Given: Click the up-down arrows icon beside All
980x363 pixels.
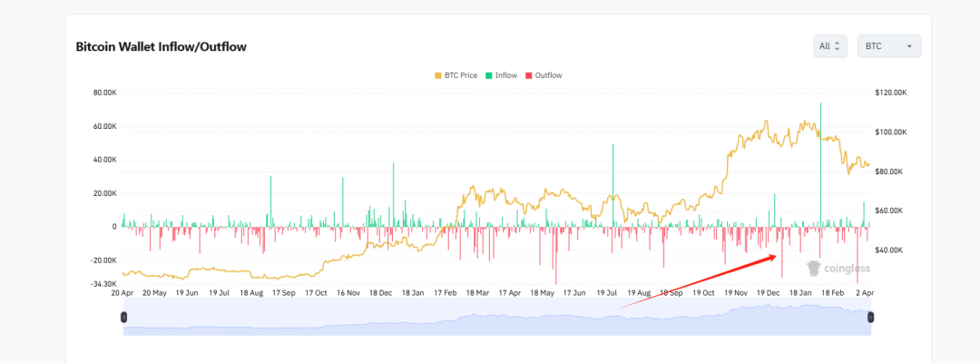Looking at the screenshot, I should [x=838, y=45].
